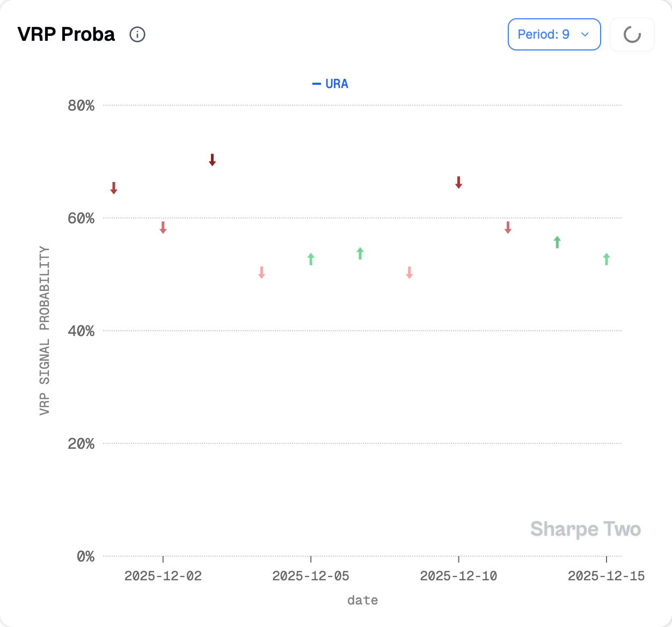Click the info icon beside VRP Proba

coord(137,34)
